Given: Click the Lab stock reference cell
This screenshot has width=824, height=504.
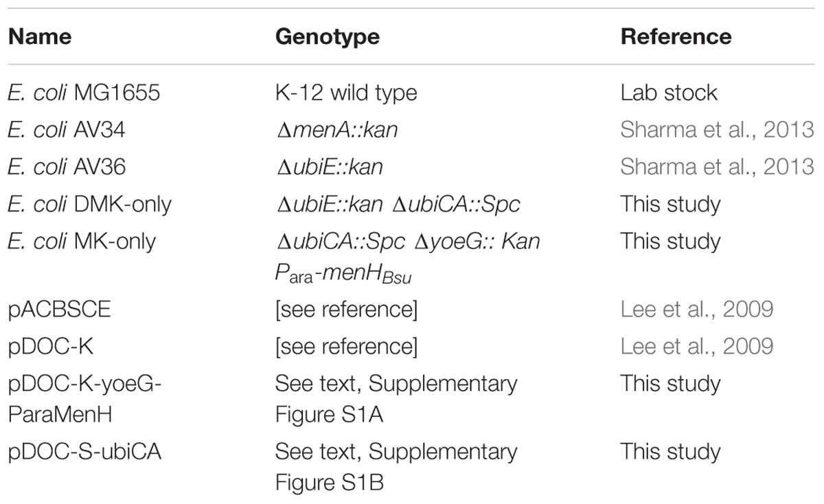Looking at the screenshot, I should click(x=669, y=92).
